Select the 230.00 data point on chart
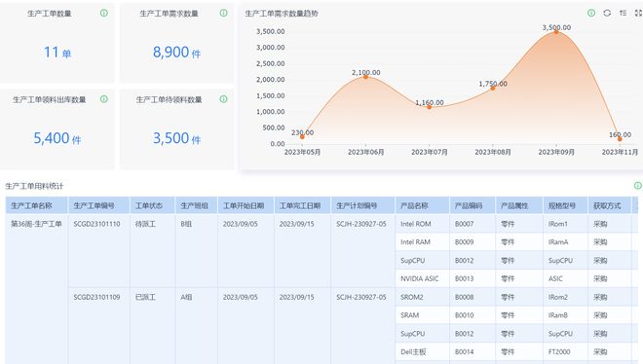The height and width of the screenshot is (364, 643). pos(302,137)
